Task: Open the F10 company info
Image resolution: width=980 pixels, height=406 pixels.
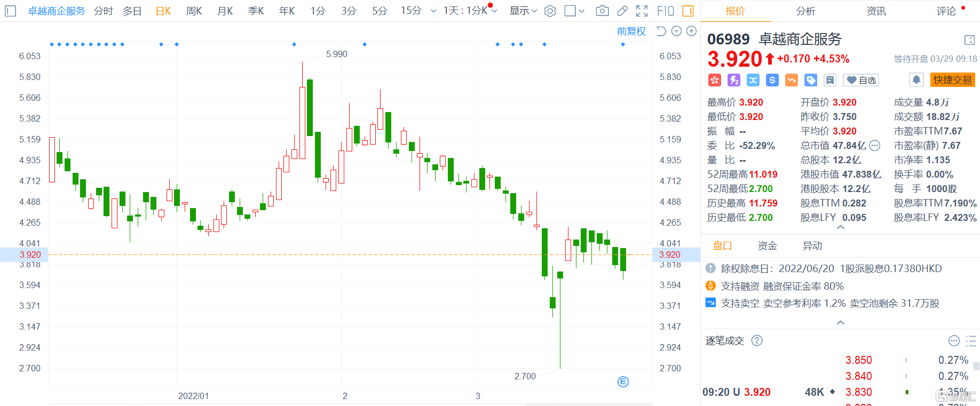Action: click(x=666, y=11)
